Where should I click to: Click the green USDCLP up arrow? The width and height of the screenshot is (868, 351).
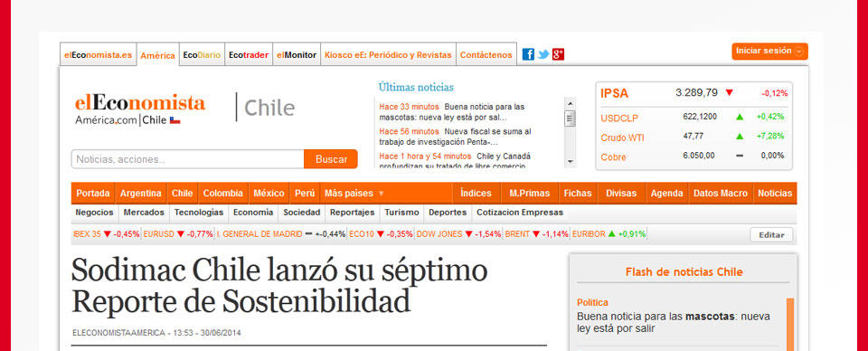740,117
